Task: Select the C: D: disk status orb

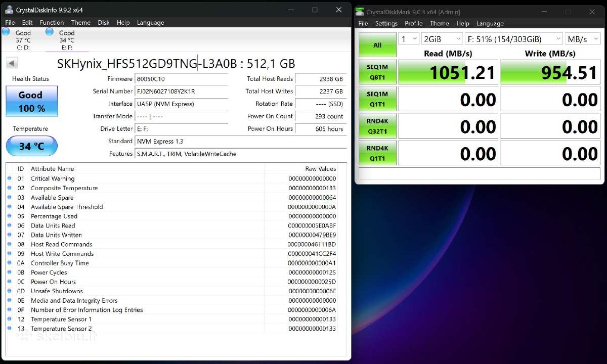Action: coord(6,32)
